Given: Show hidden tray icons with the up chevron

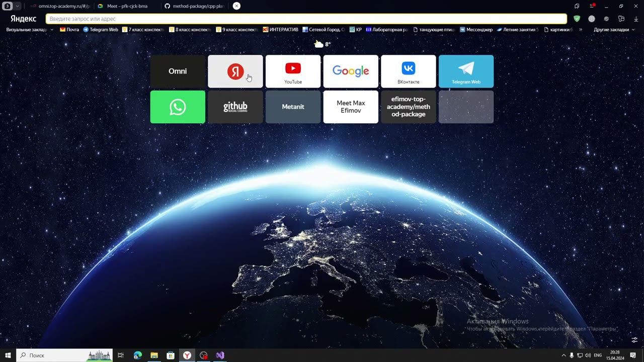Looking at the screenshot, I should tap(563, 355).
